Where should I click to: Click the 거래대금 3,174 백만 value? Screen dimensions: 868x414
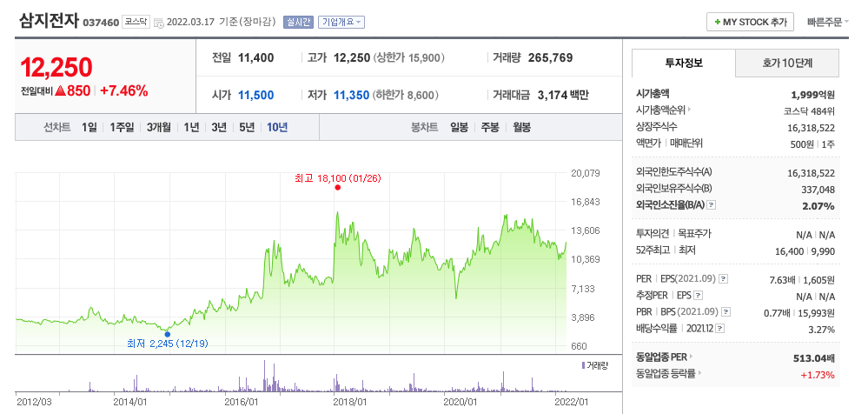coord(563,96)
